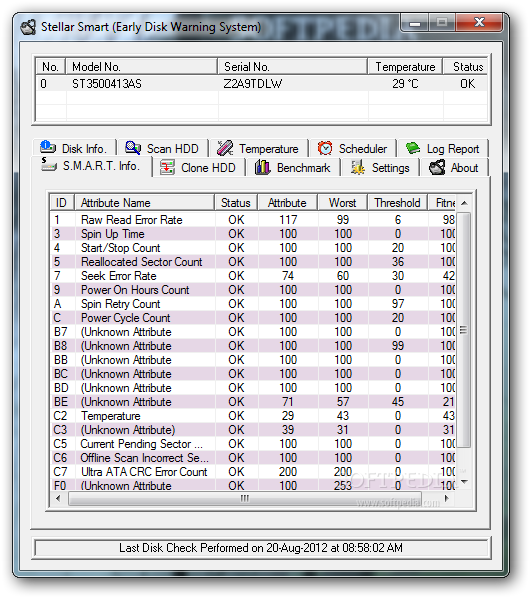Open the Log Report tab
Image resolution: width=530 pixels, height=598 pixels.
pyautogui.click(x=443, y=148)
